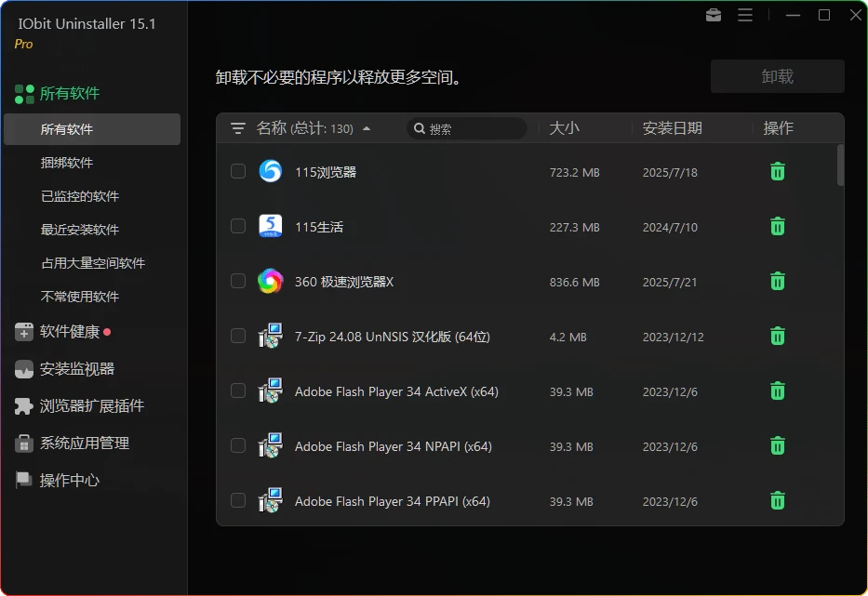The width and height of the screenshot is (868, 596).
Task: Click the 安装监视器 sidebar icon
Action: tap(24, 369)
